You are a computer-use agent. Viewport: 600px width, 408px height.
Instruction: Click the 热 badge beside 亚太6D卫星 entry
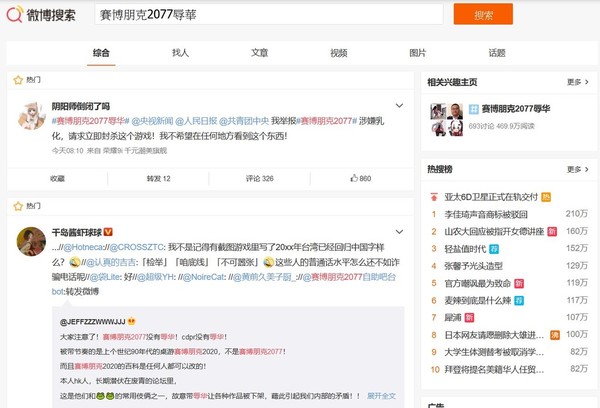546,197
